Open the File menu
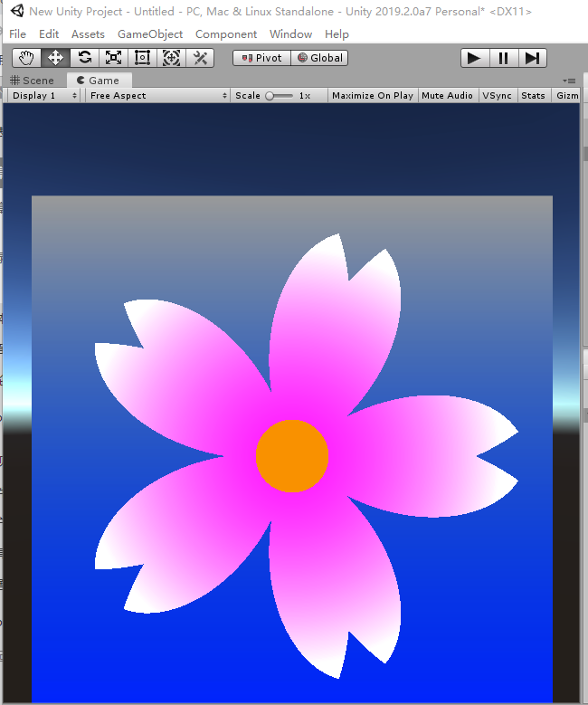The image size is (588, 705). click(17, 34)
